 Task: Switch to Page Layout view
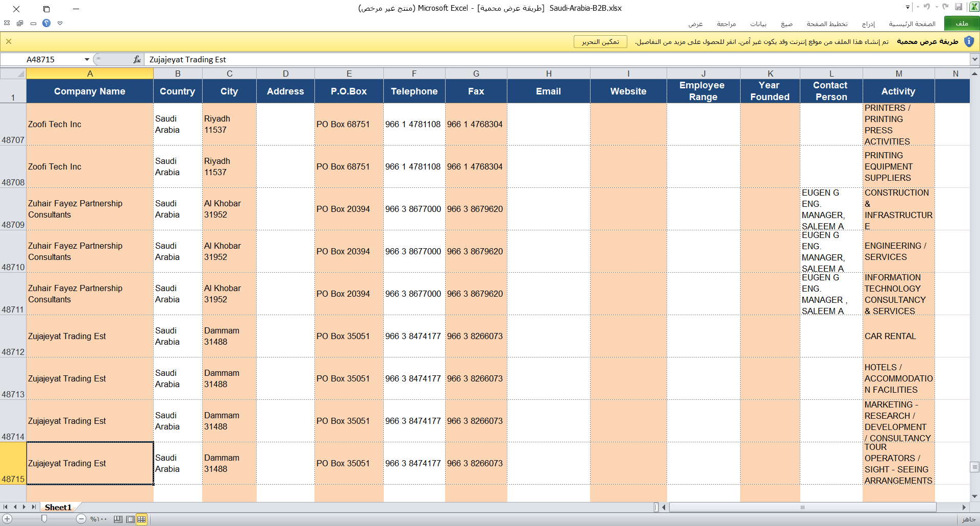pos(130,519)
